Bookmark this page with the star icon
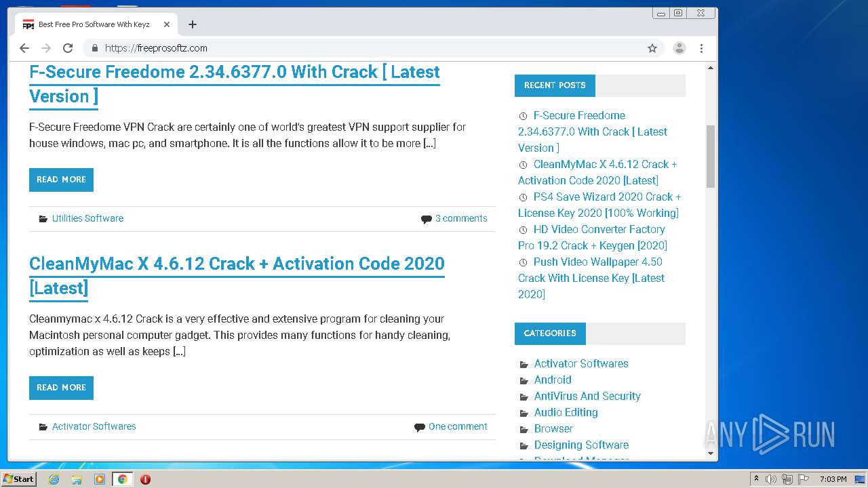 652,48
